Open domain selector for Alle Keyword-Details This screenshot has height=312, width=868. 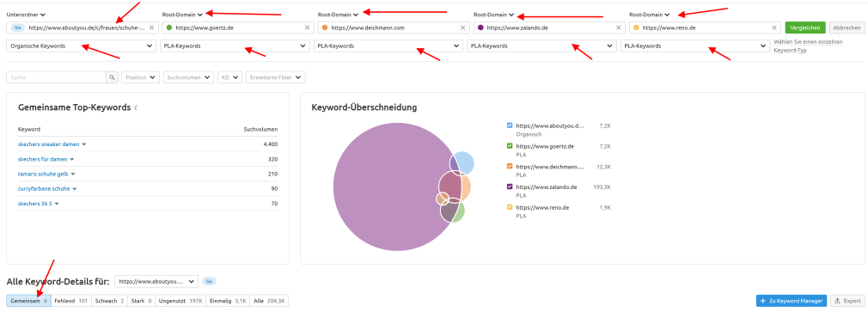point(156,282)
